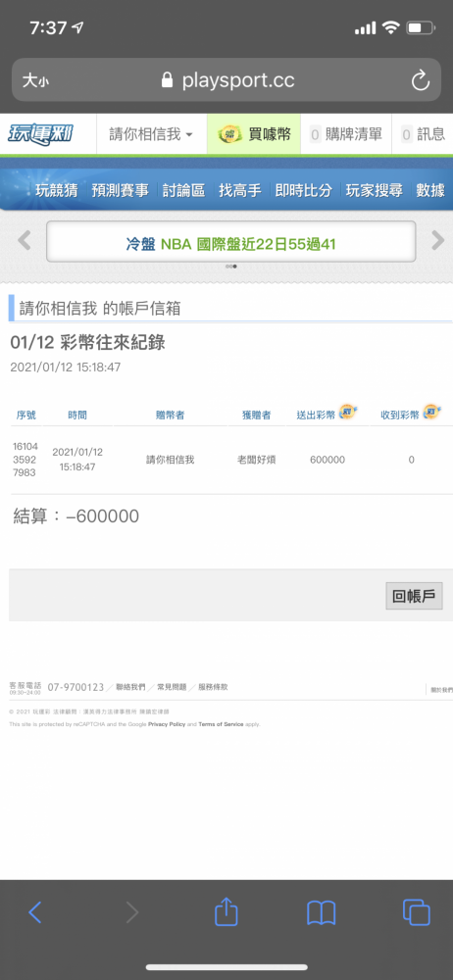Tap phone number 07-9700123
The width and height of the screenshot is (453, 980).
pyautogui.click(x=75, y=687)
